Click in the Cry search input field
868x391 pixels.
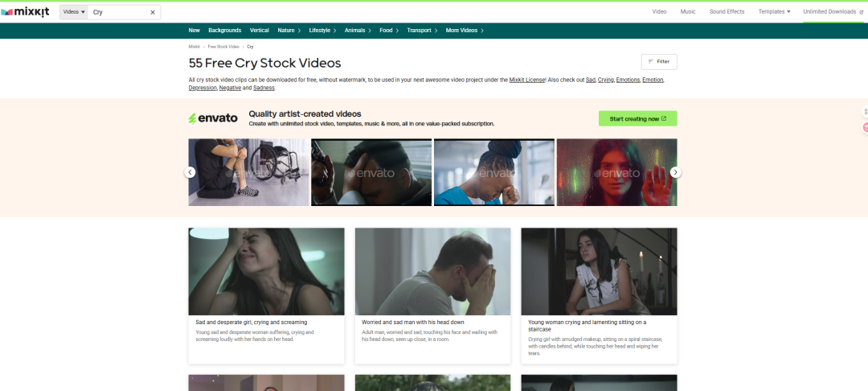(118, 12)
